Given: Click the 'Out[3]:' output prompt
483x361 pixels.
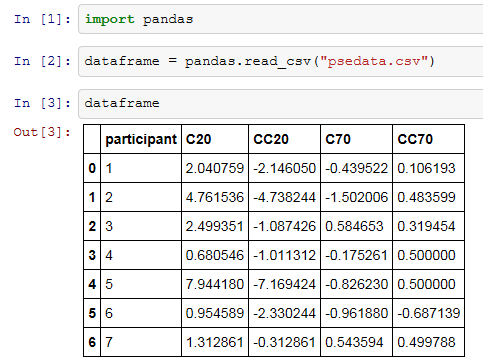Looking at the screenshot, I should [42, 132].
